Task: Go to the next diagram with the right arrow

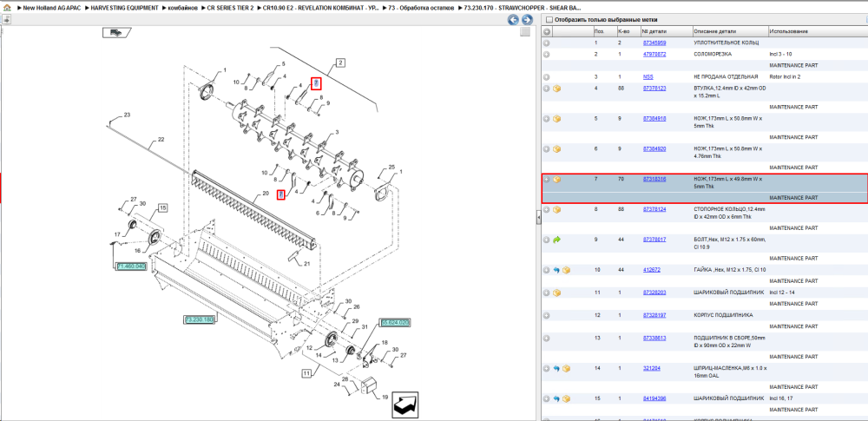Action: [527, 20]
